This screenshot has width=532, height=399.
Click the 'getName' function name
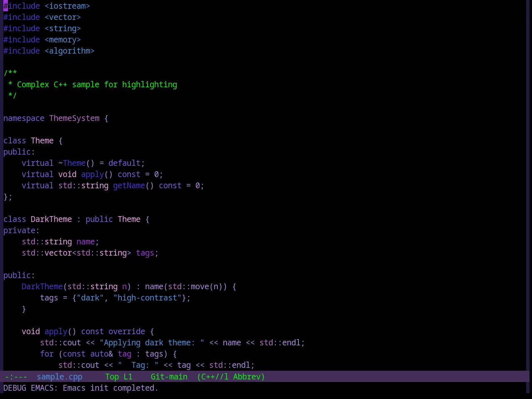129,185
